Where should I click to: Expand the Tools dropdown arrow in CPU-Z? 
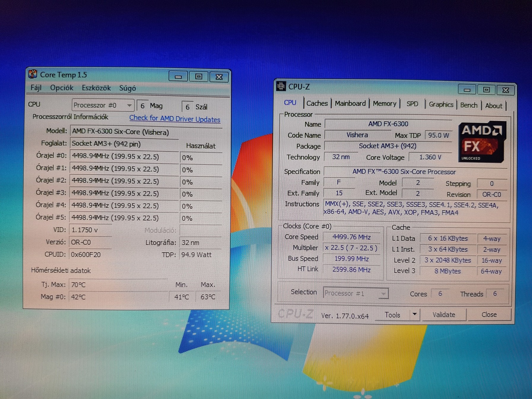point(415,314)
